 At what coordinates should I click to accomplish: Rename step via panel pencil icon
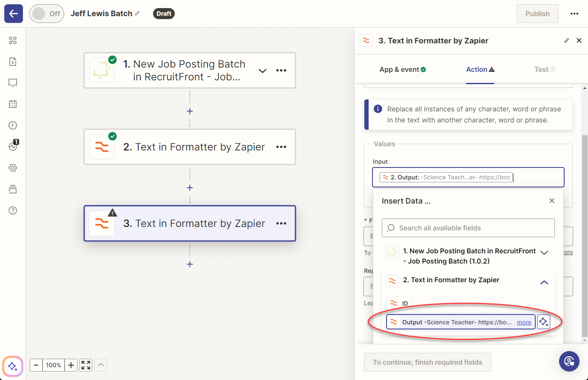[x=566, y=40]
